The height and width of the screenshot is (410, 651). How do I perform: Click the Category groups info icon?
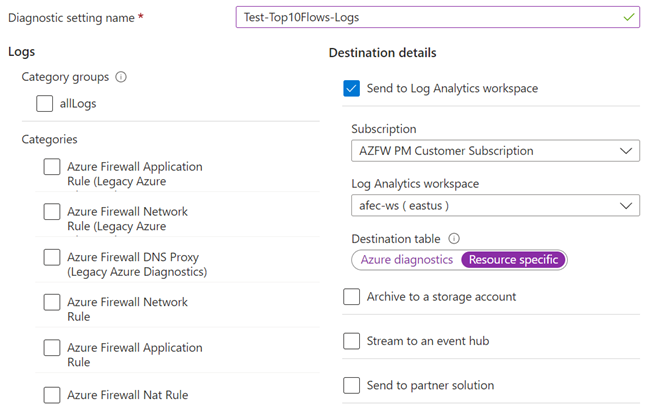click(x=121, y=77)
